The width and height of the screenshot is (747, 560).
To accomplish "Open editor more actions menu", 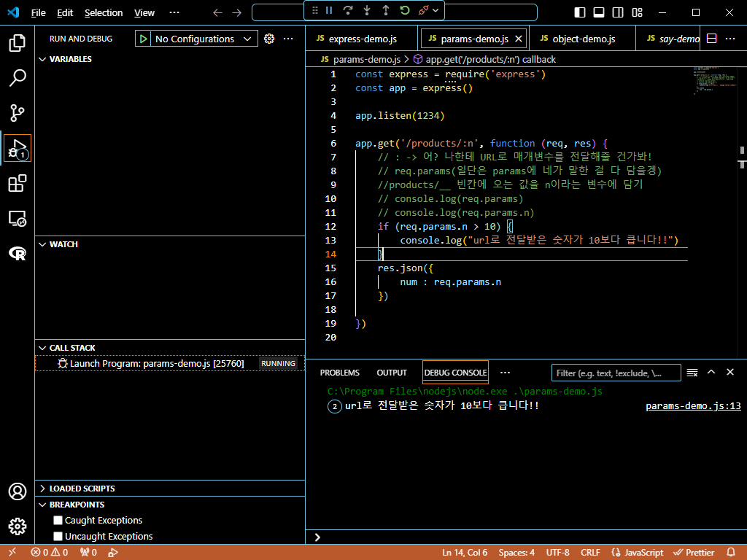I will [x=730, y=39].
